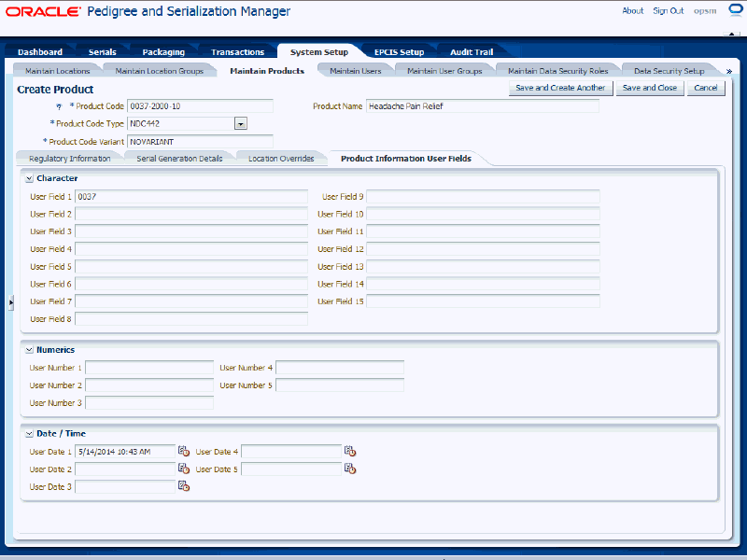The image size is (747, 560).
Task: Click the User Date 4 input field
Action: [291, 452]
